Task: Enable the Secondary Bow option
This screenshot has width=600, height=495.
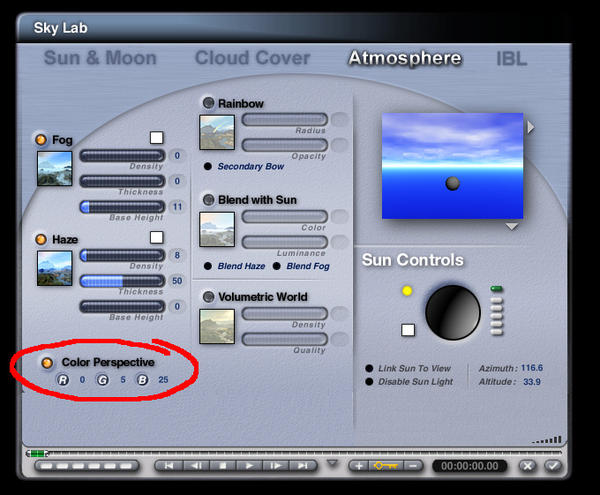Action: click(x=208, y=166)
